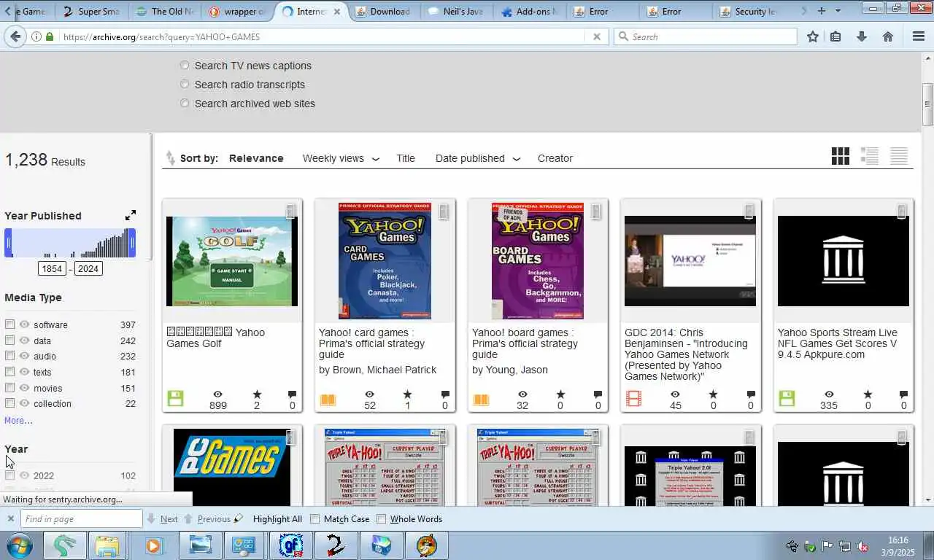Click the right handle of year slider

132,243
